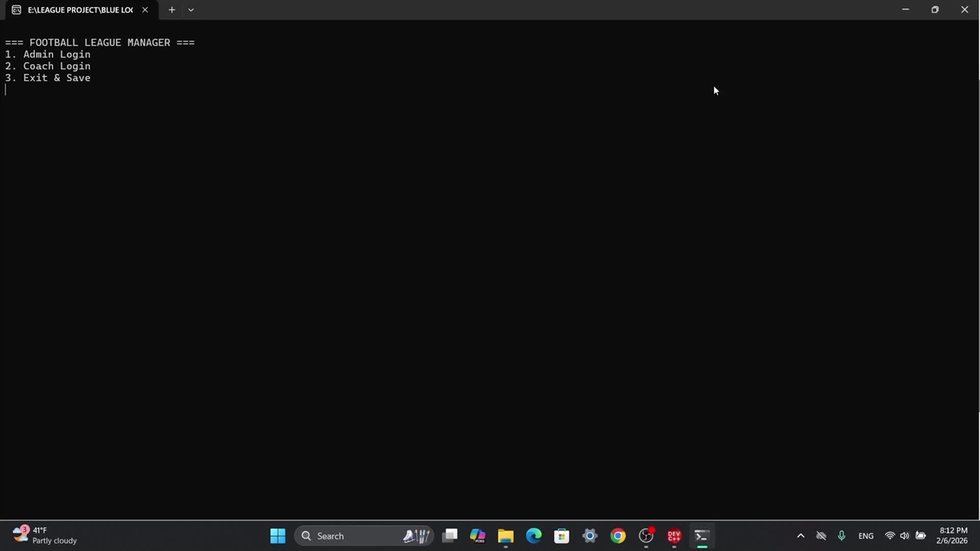Open Dev-C++ from the taskbar
The height and width of the screenshot is (551, 980).
(674, 536)
